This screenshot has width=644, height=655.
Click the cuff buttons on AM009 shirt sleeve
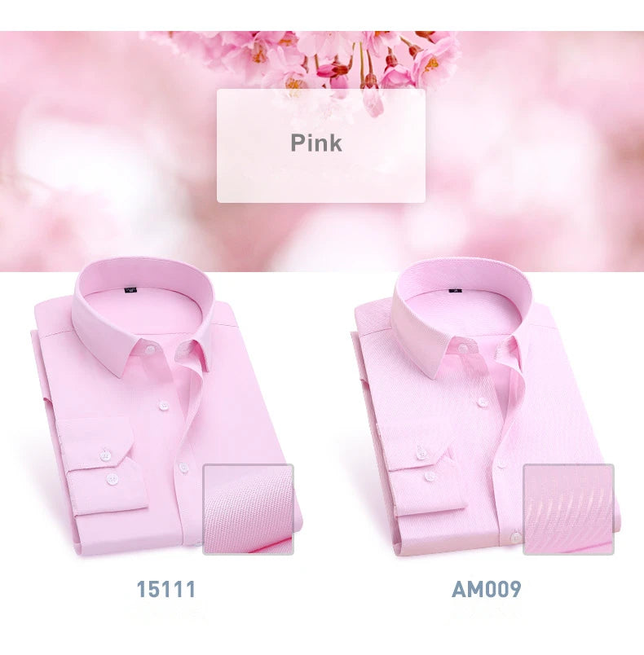tap(426, 464)
